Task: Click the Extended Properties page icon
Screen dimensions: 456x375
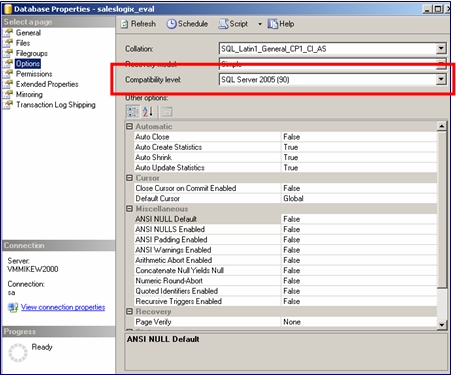Action: pyautogui.click(x=8, y=84)
